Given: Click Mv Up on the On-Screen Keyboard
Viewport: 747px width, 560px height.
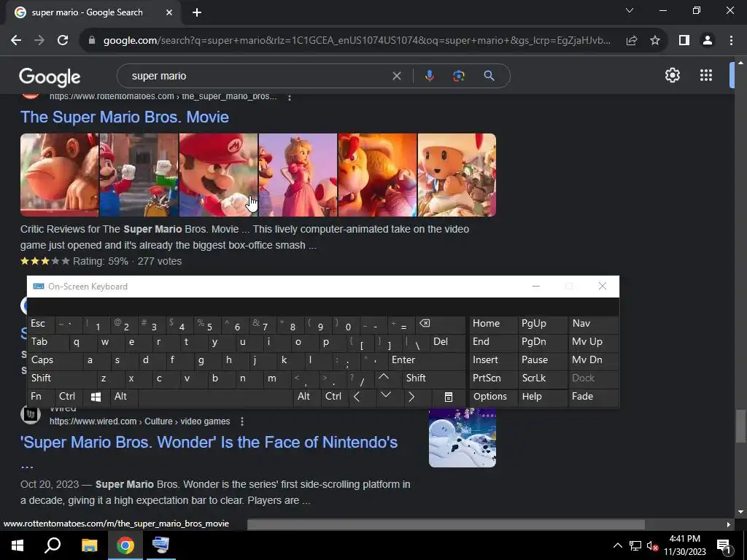Looking at the screenshot, I should 593,342.
